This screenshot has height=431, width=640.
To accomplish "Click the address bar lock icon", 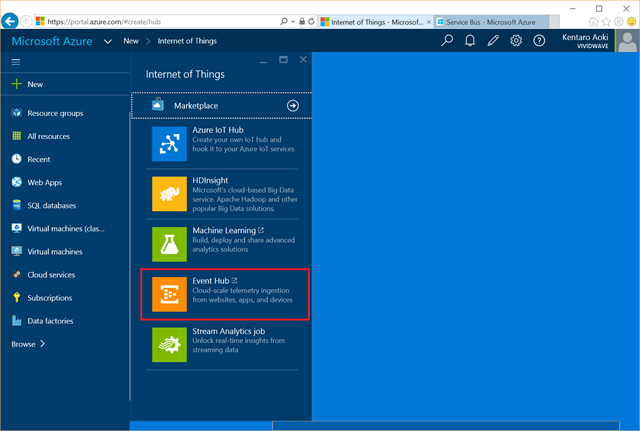I will 302,21.
